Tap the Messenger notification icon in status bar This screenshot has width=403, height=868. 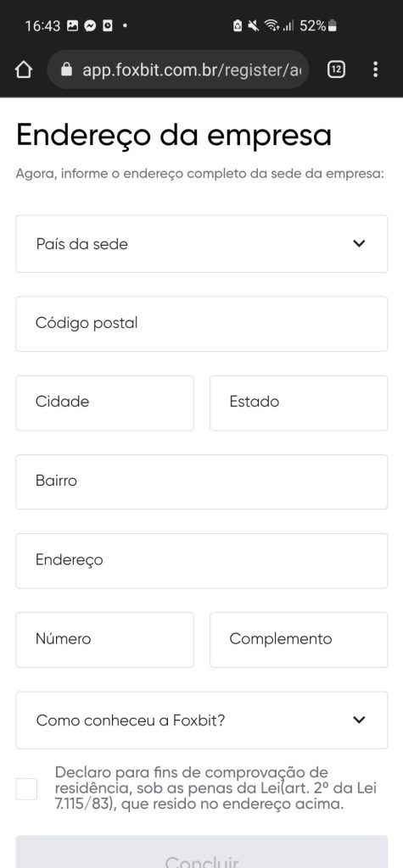90,25
